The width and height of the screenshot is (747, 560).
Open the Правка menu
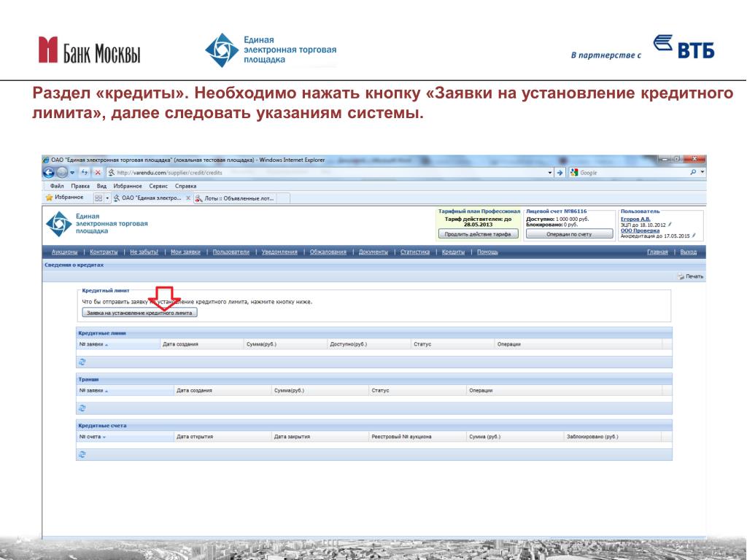coord(80,186)
